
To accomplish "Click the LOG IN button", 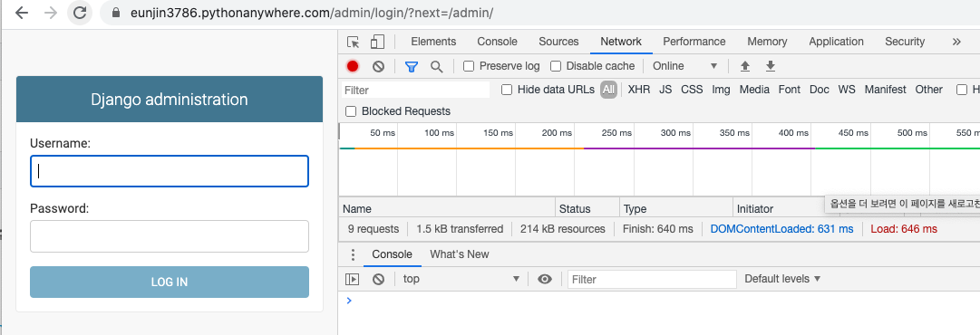I will 170,282.
